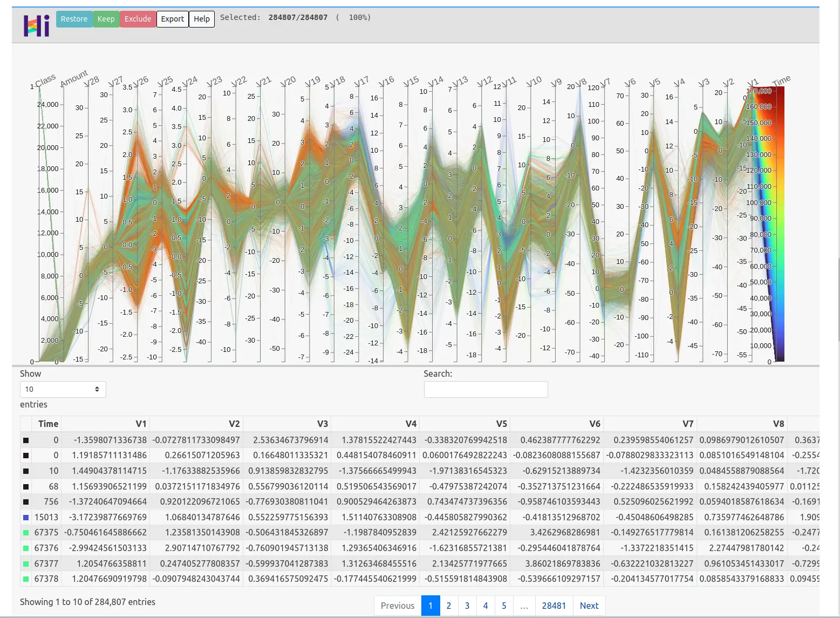
Task: Click the Exclude button
Action: [138, 19]
